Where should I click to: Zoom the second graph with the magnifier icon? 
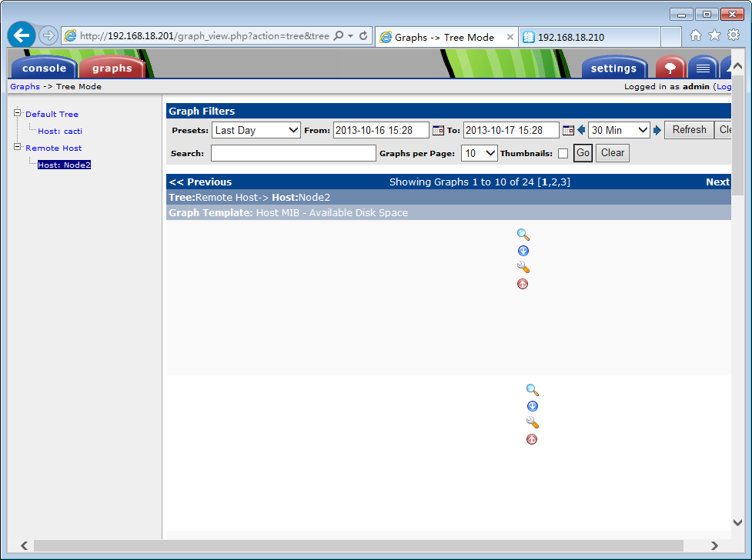point(533,390)
